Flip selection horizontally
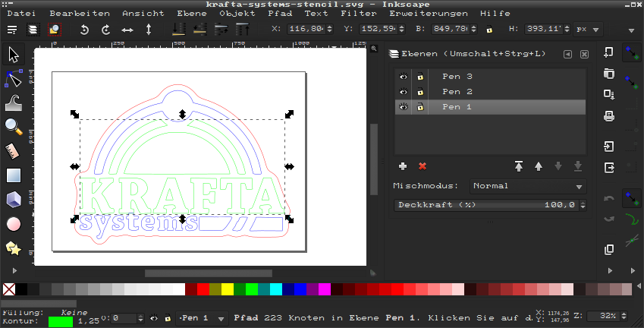The height and width of the screenshot is (328, 644). coord(127,30)
